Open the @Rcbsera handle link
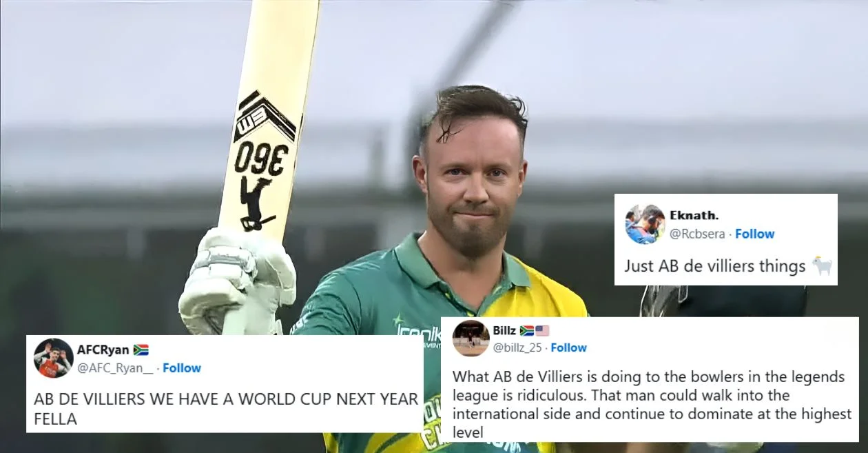The image size is (868, 453). 697,234
